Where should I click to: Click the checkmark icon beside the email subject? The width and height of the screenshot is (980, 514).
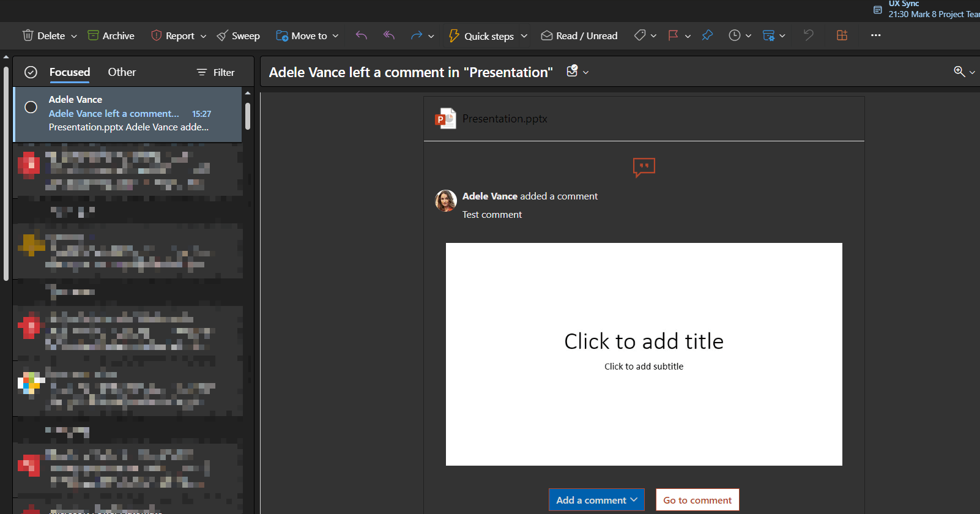(573, 71)
